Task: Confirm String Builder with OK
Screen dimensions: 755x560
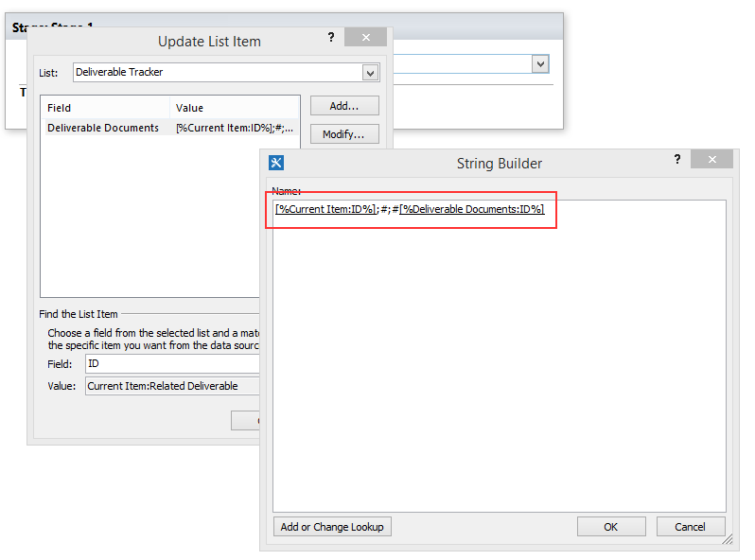Action: coord(611,527)
